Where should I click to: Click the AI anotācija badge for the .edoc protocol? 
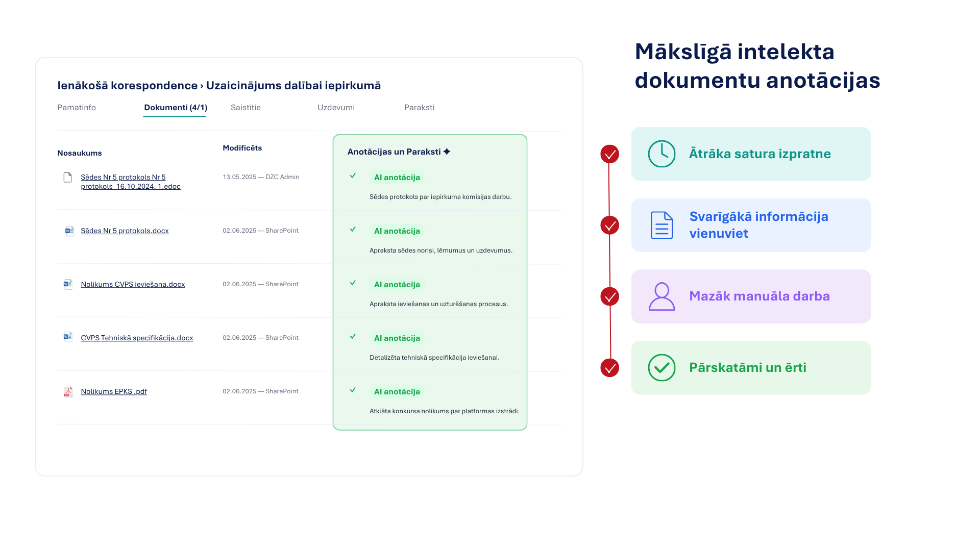(x=397, y=178)
